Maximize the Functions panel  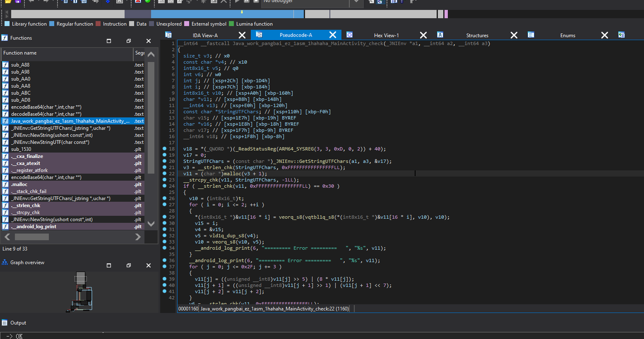click(108, 41)
